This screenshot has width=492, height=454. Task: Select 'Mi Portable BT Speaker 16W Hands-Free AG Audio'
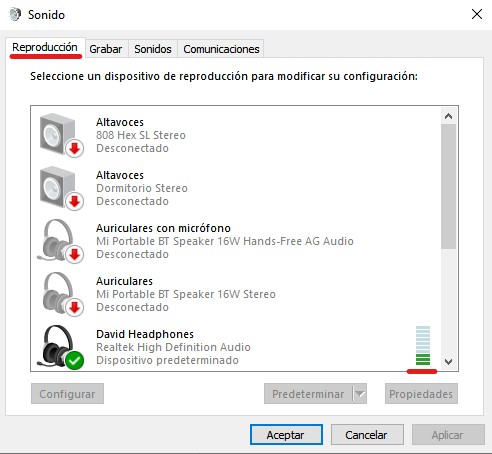pos(225,241)
